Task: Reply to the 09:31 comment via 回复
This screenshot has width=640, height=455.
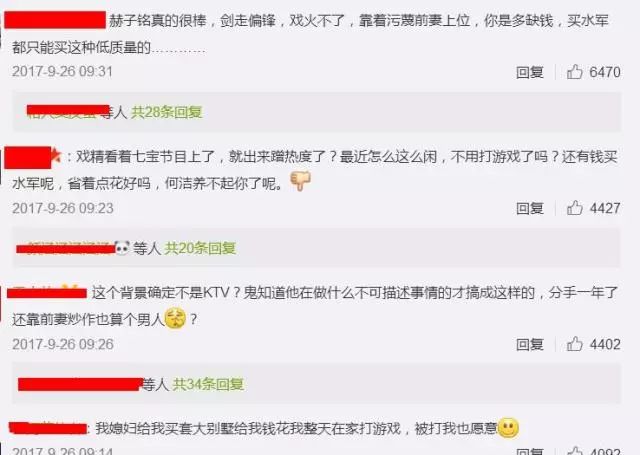Action: tap(530, 72)
